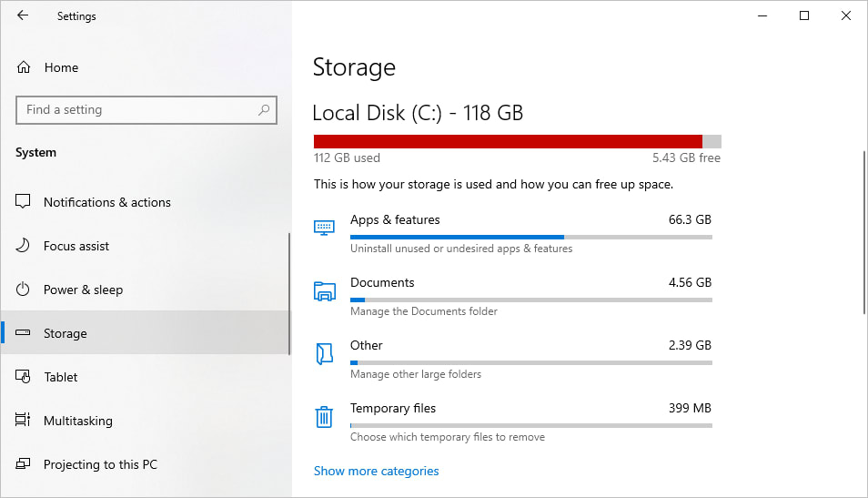
Task: Expand Show more categories link
Action: tap(376, 471)
